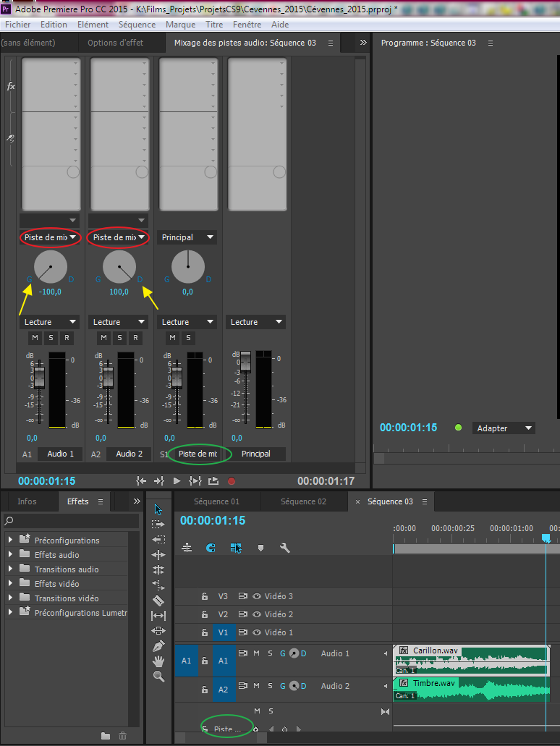Select the Selection arrow tool
The image size is (560, 746).
158,509
